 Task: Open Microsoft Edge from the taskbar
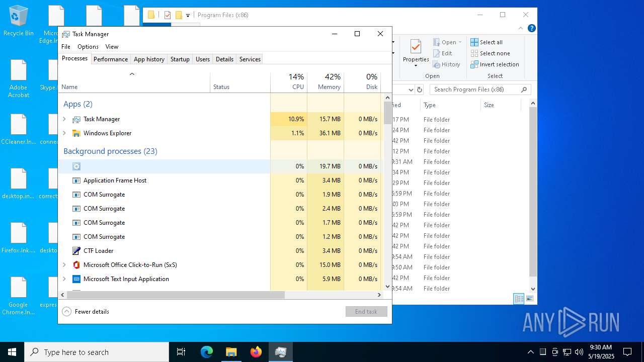pos(207,352)
